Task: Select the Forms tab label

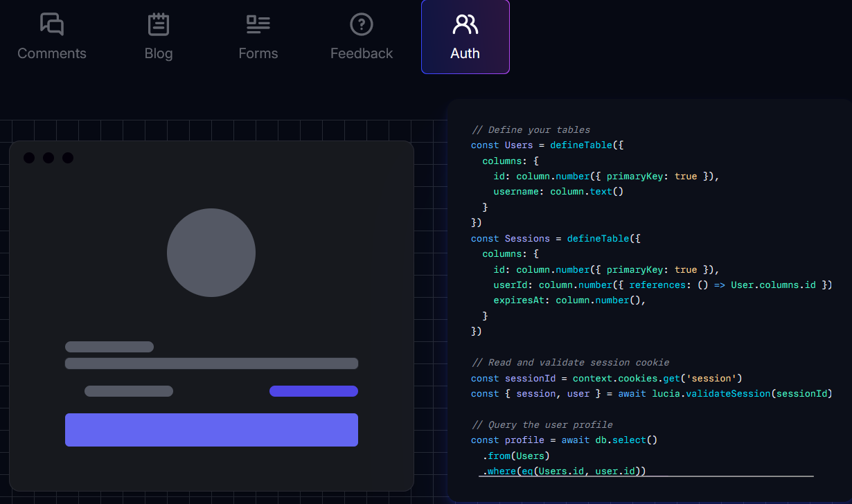Action: 258,53
